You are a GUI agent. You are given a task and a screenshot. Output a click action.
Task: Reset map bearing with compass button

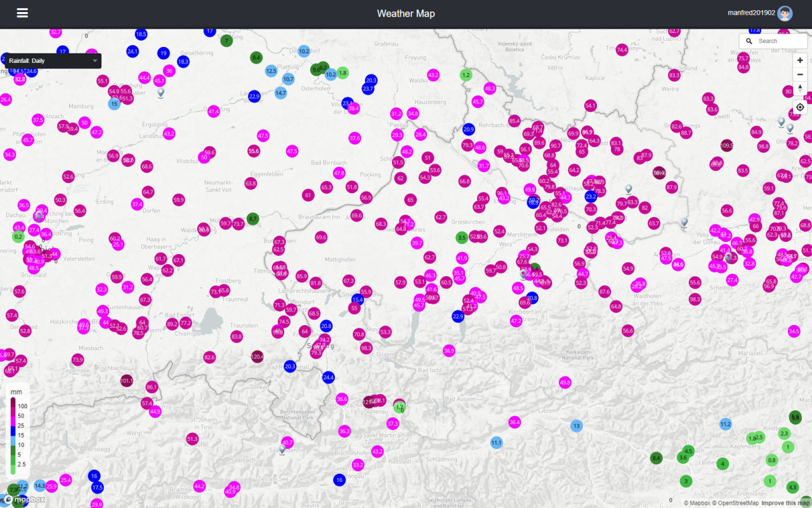pyautogui.click(x=800, y=88)
